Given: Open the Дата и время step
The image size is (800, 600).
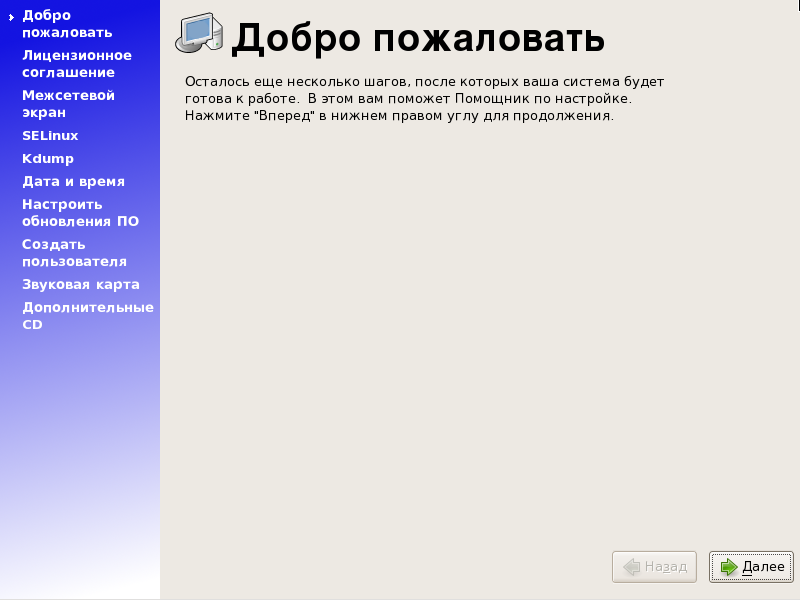Looking at the screenshot, I should [73, 181].
